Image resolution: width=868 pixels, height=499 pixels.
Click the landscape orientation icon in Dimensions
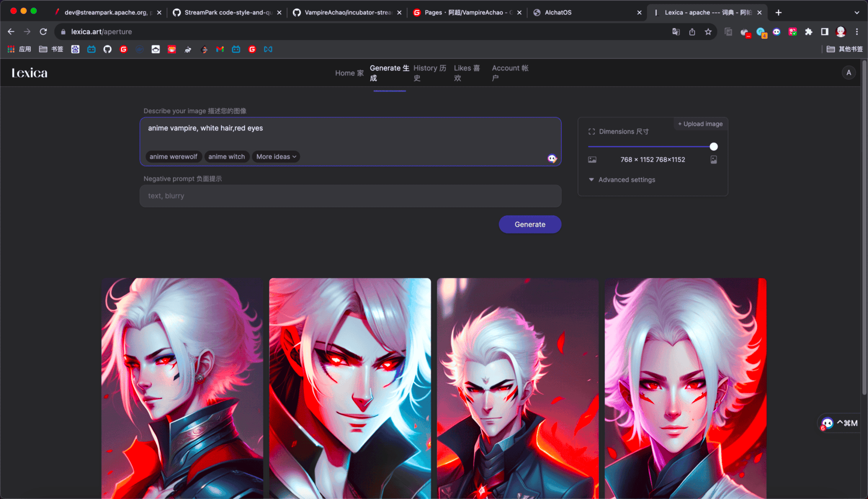tap(592, 160)
